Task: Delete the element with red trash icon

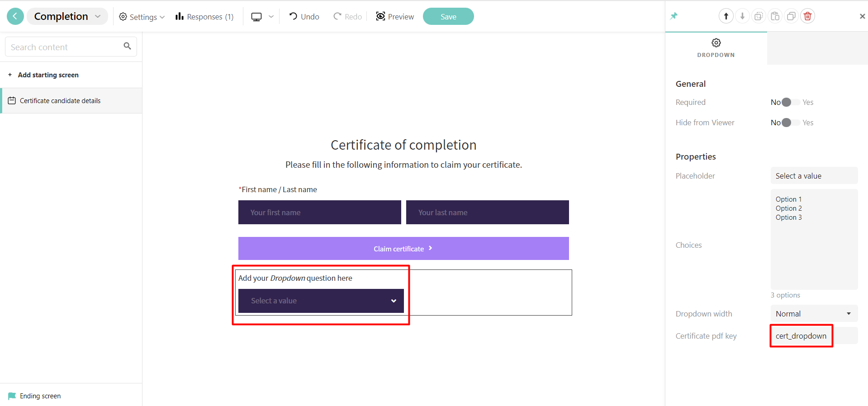Action: coord(807,16)
